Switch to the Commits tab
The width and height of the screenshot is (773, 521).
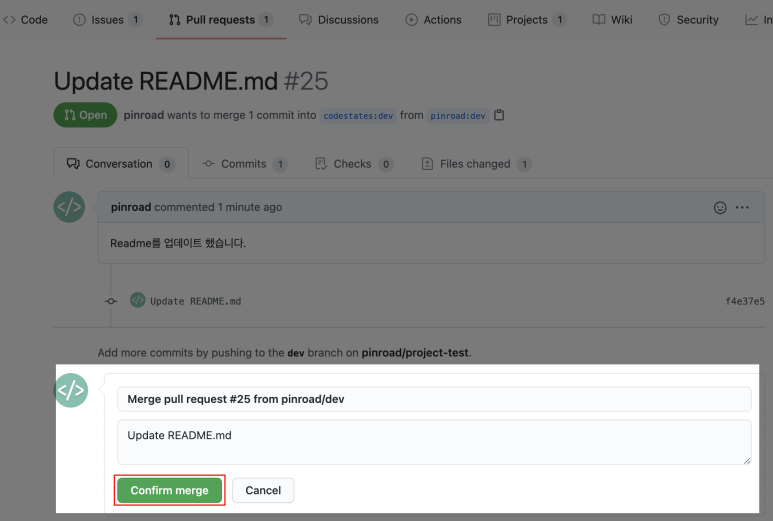click(245, 164)
